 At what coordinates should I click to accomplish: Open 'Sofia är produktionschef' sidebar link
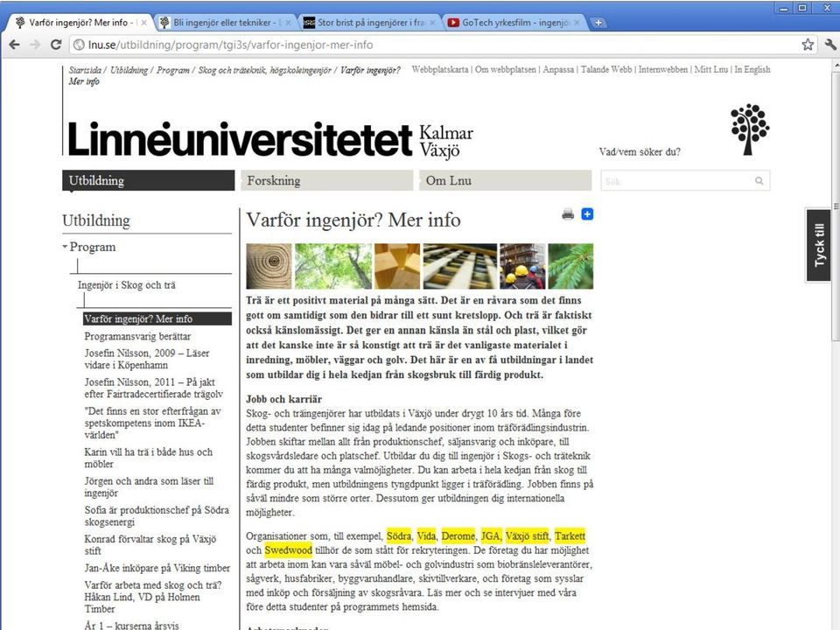pyautogui.click(x=157, y=515)
